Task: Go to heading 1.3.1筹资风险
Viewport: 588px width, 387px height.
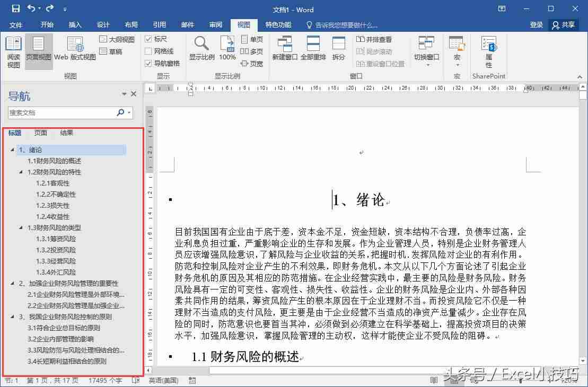Action: 56,239
